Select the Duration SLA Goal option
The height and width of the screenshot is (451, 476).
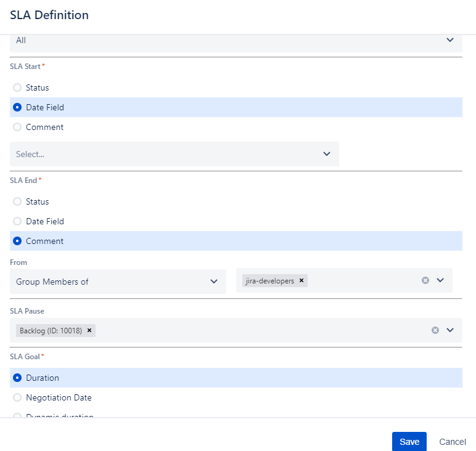tap(17, 378)
